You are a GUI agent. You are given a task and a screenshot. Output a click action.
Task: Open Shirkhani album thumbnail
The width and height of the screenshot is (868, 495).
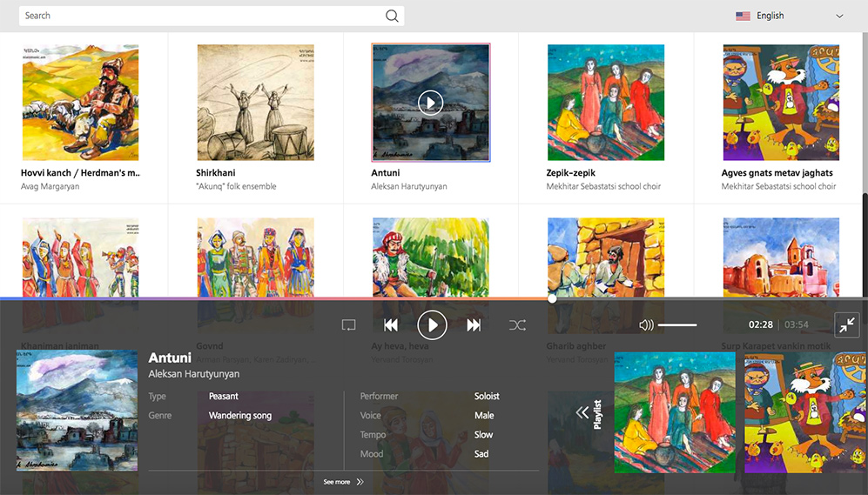pyautogui.click(x=256, y=103)
